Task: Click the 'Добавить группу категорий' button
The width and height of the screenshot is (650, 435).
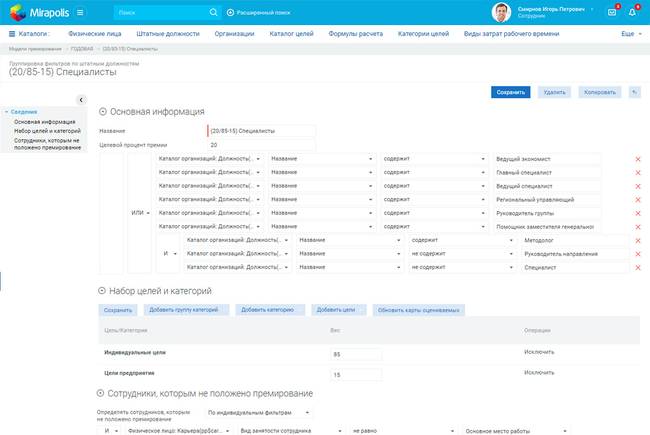Action: click(x=184, y=310)
